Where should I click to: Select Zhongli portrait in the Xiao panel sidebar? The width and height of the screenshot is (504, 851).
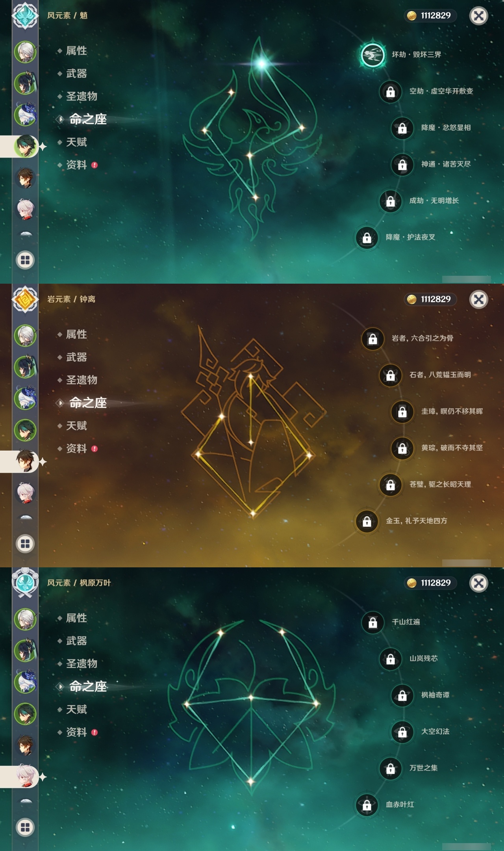point(26,178)
